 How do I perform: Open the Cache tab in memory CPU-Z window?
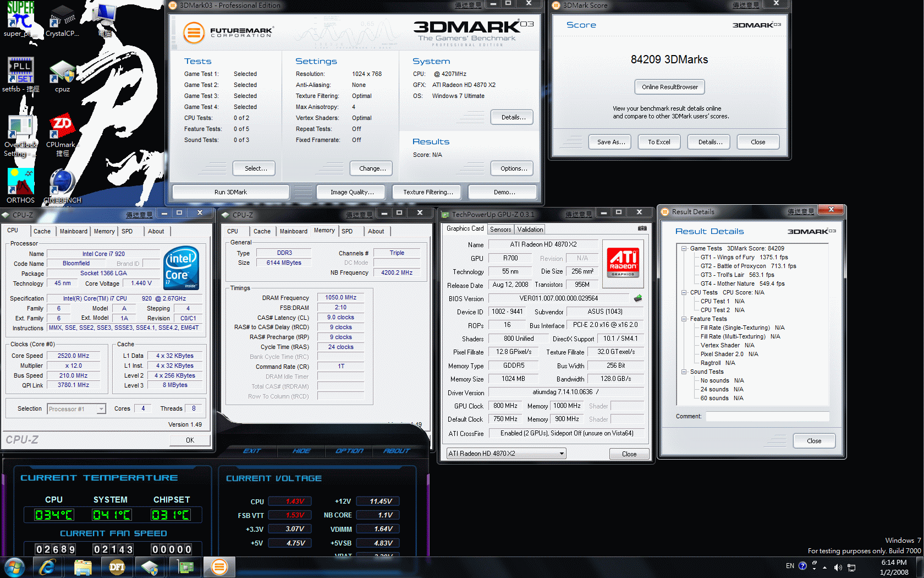click(262, 231)
